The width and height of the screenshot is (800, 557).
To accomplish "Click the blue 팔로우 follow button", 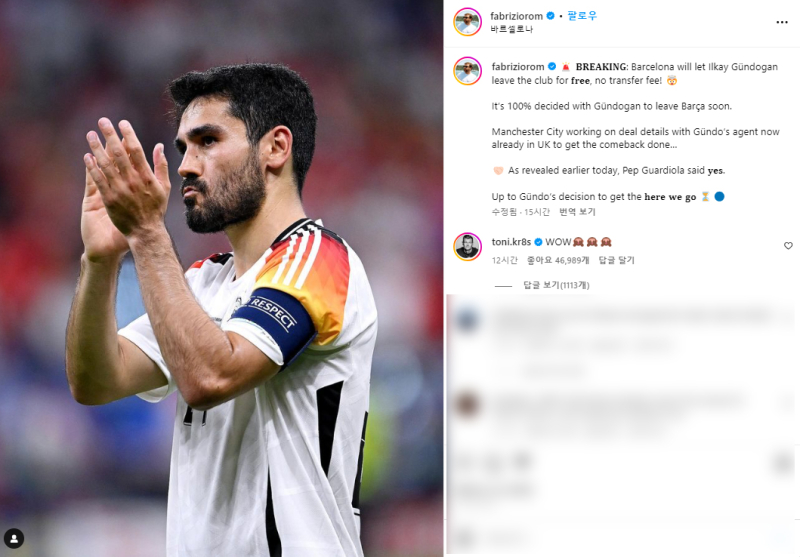I will (582, 16).
